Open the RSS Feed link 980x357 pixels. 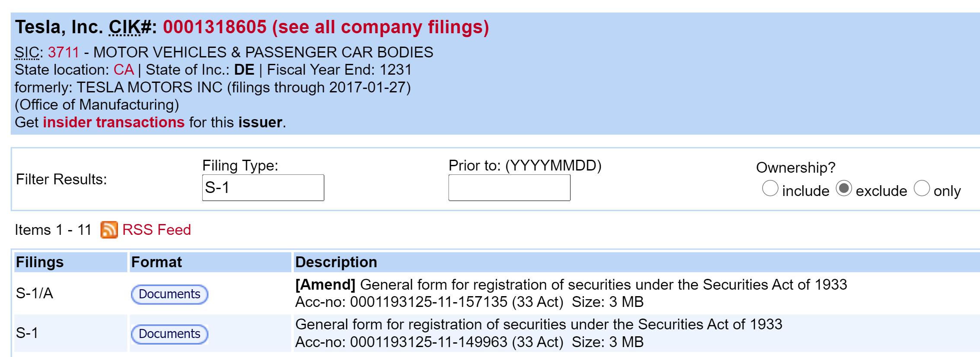156,230
